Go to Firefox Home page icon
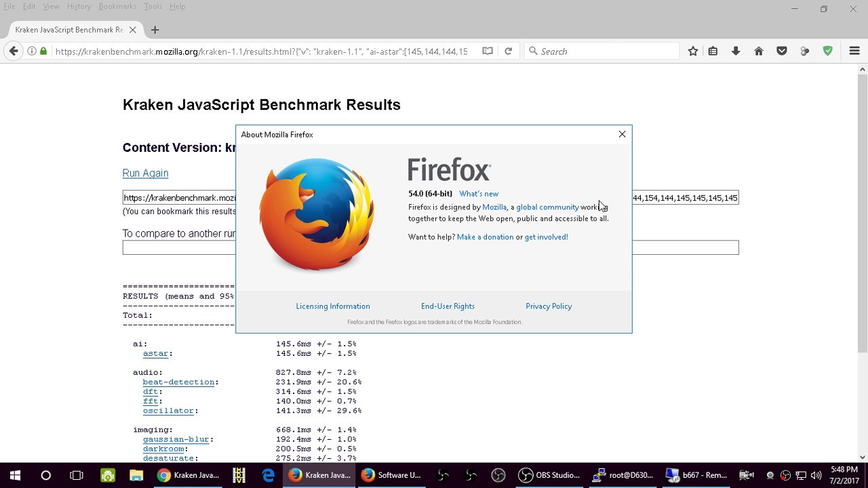This screenshot has width=868, height=488. [759, 51]
